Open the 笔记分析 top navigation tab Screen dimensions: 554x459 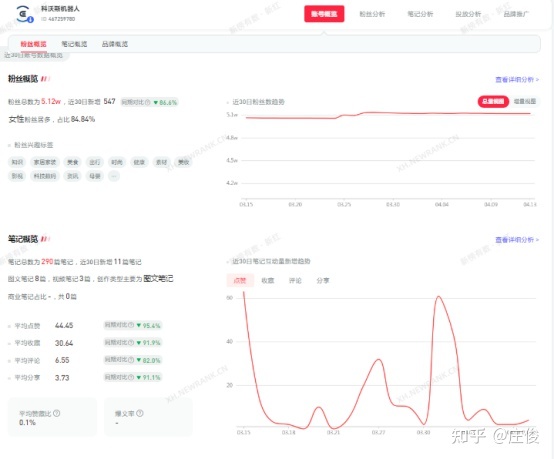420,14
